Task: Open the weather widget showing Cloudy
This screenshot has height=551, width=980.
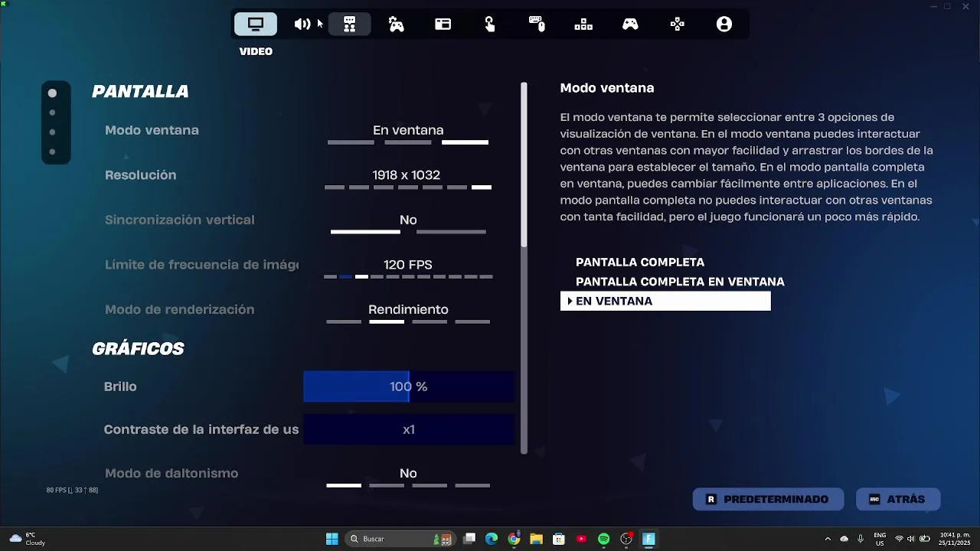Action: click(x=27, y=539)
